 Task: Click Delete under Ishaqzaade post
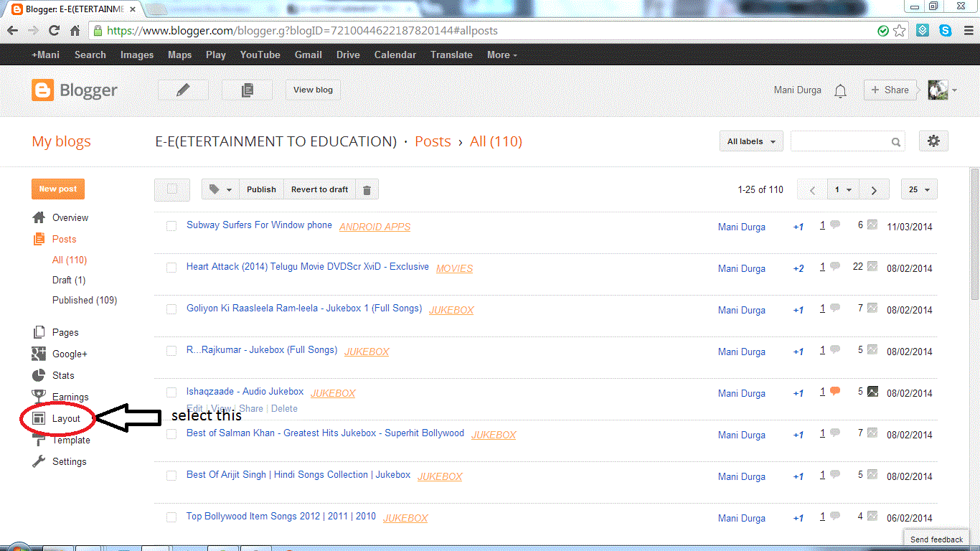284,408
